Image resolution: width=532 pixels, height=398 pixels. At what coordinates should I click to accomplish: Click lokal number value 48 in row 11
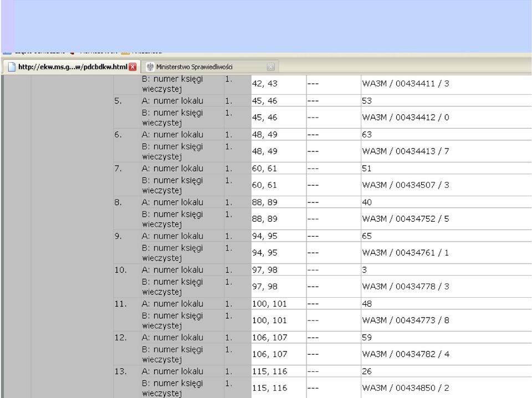click(x=367, y=303)
